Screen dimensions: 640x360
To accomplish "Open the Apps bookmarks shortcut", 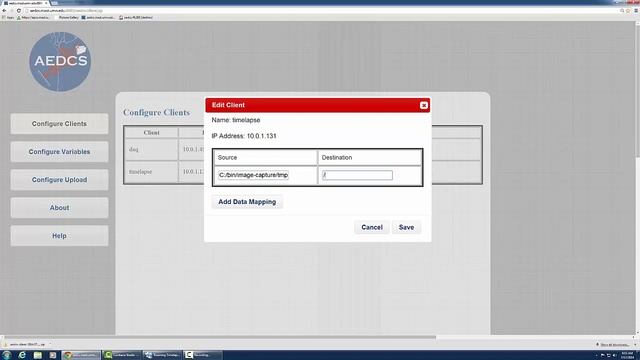I will click(8, 18).
